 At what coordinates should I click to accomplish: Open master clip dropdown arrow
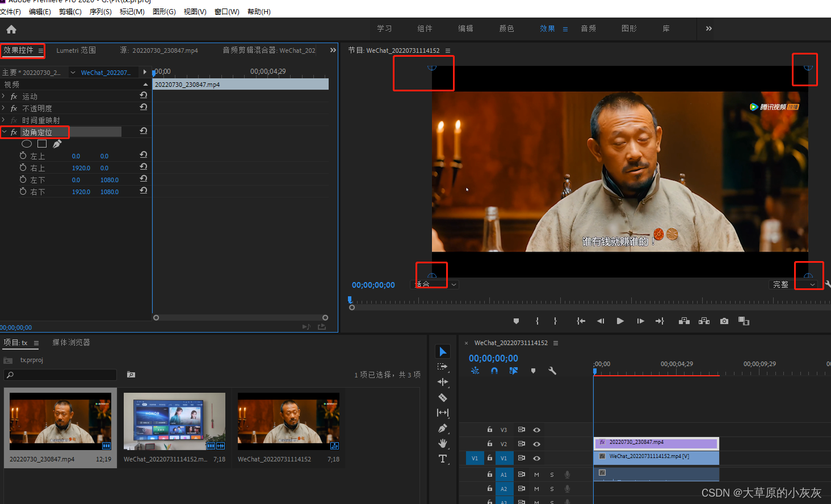click(73, 73)
